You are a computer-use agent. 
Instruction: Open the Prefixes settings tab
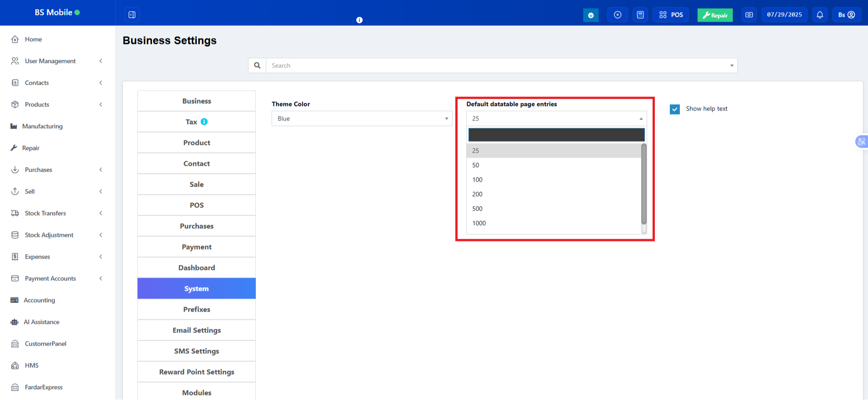pyautogui.click(x=196, y=309)
